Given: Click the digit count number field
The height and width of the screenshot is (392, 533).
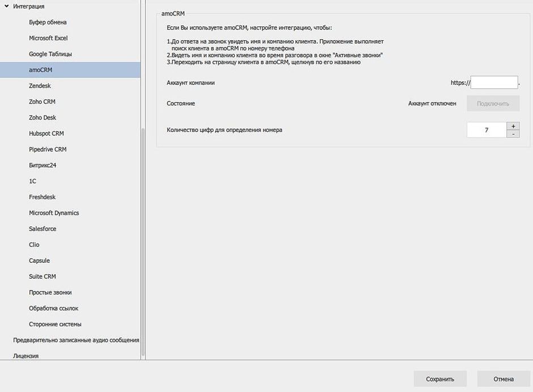Looking at the screenshot, I should coord(486,130).
